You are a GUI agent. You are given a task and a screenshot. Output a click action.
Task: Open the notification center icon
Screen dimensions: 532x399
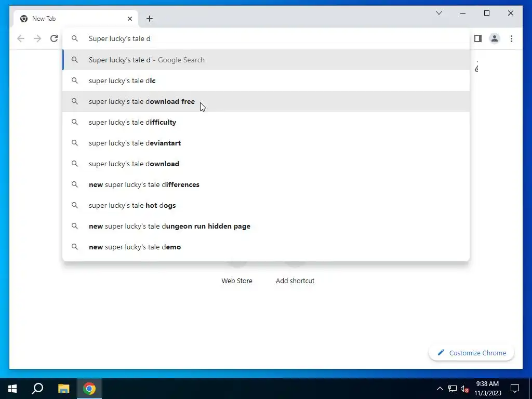coord(515,389)
